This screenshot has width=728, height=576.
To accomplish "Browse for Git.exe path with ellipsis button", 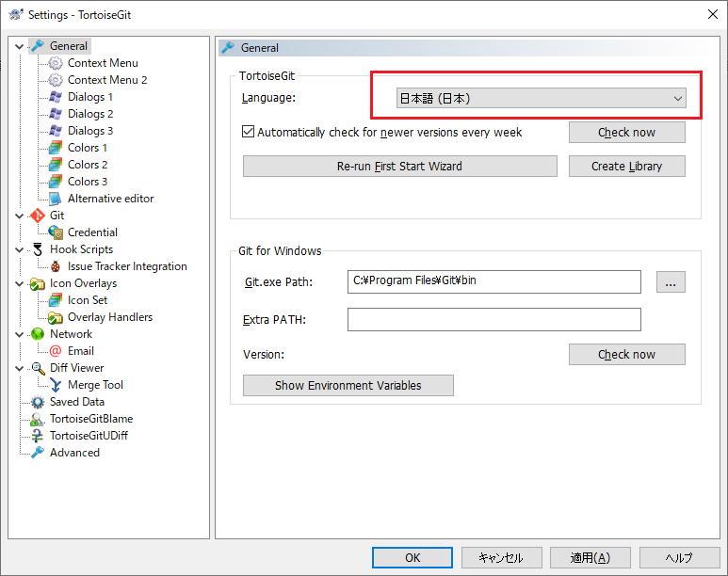I will click(x=671, y=282).
